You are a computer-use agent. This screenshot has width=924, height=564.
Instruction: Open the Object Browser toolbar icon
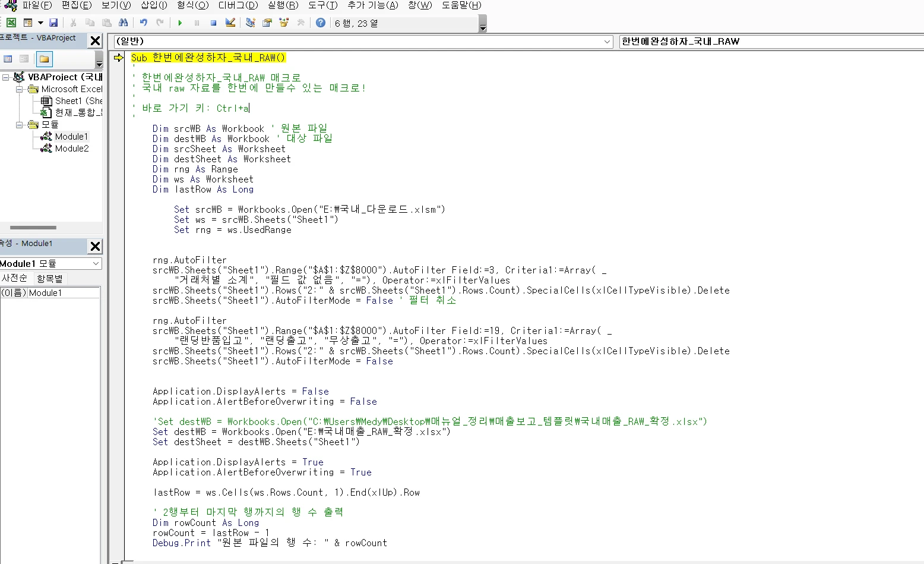tap(284, 23)
